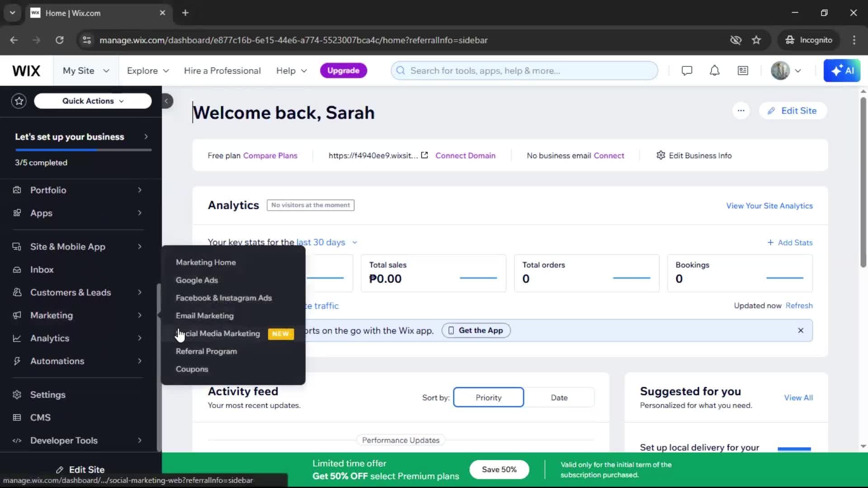Click the CMS table icon

pyautogui.click(x=17, y=418)
